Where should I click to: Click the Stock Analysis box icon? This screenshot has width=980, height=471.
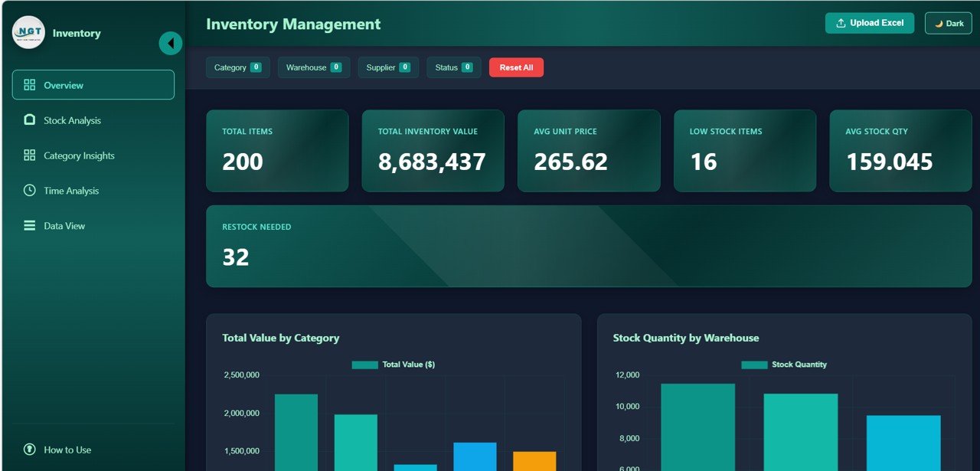click(30, 120)
